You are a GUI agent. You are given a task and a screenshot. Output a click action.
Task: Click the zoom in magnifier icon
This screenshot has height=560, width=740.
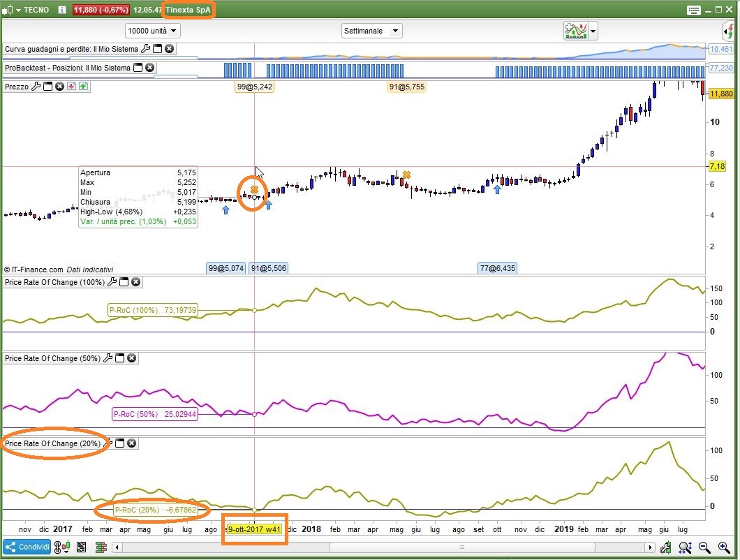(724, 547)
